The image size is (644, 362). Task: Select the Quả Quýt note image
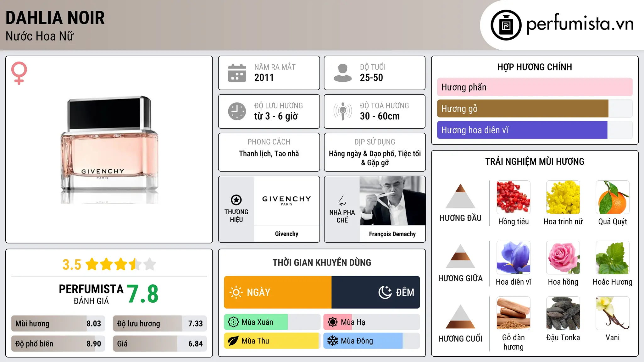coord(613,197)
